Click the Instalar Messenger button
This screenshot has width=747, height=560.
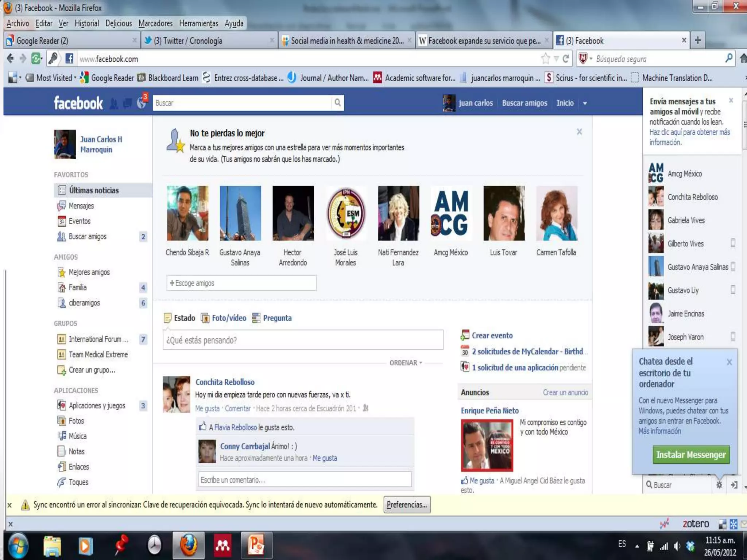(x=691, y=455)
